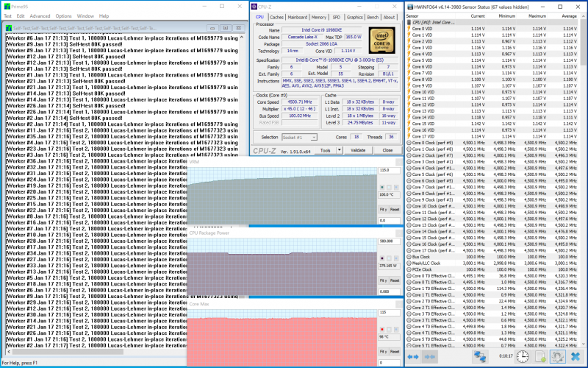
Task: Click the clock icon beside Core 0 Clock
Action: click(409, 143)
